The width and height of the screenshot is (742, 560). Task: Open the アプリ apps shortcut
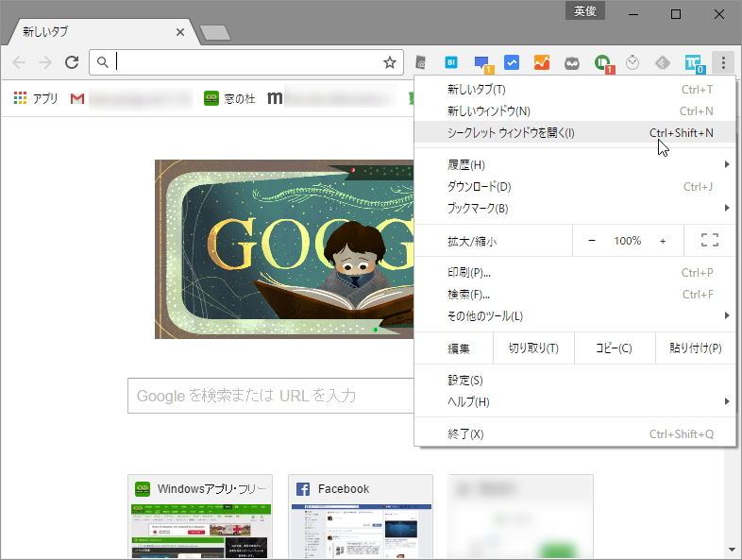(x=36, y=98)
